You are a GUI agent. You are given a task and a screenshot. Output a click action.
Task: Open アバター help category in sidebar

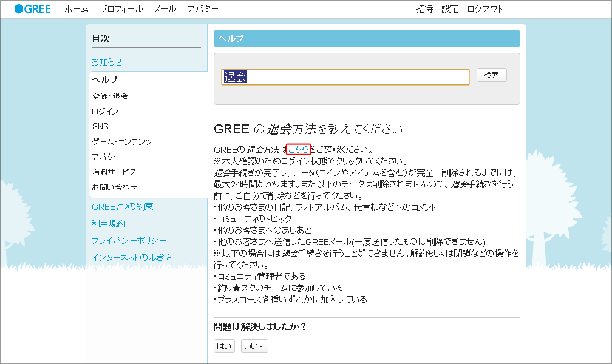pyautogui.click(x=106, y=157)
